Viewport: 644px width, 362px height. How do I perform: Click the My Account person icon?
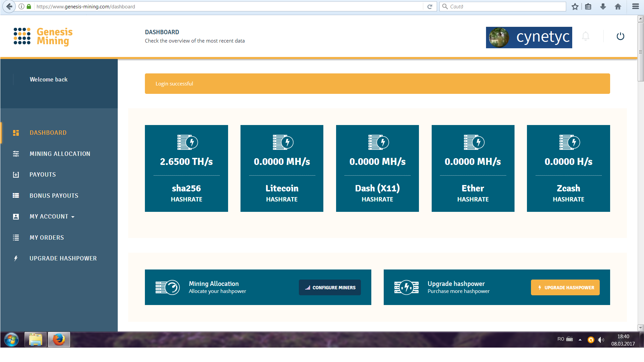[16, 217]
